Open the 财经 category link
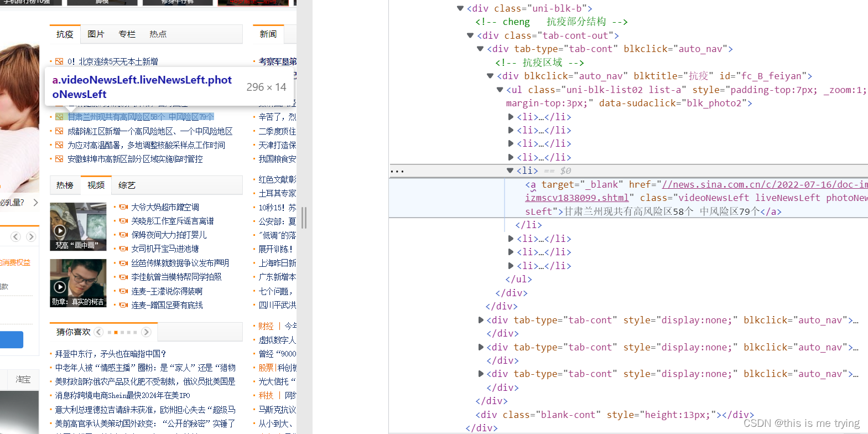 266,326
